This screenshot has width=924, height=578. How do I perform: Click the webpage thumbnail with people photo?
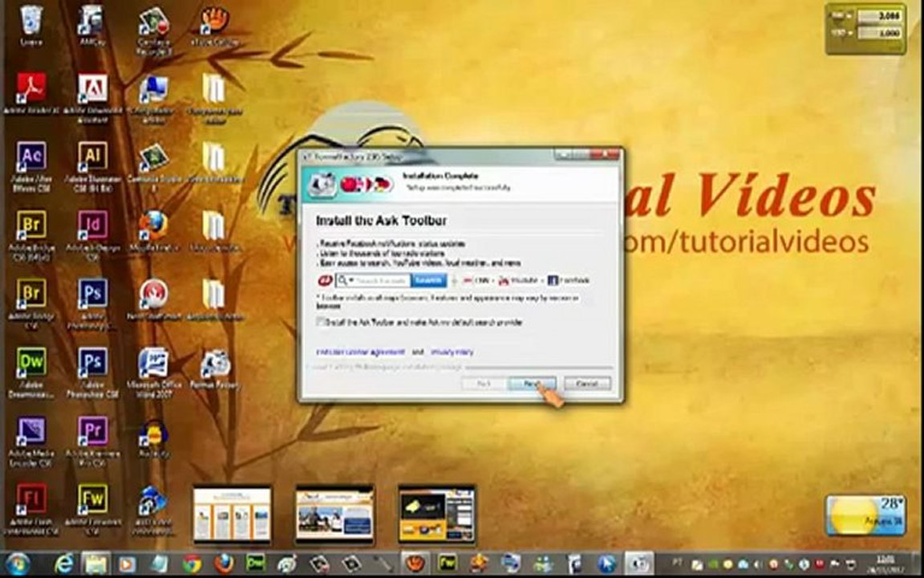[334, 515]
